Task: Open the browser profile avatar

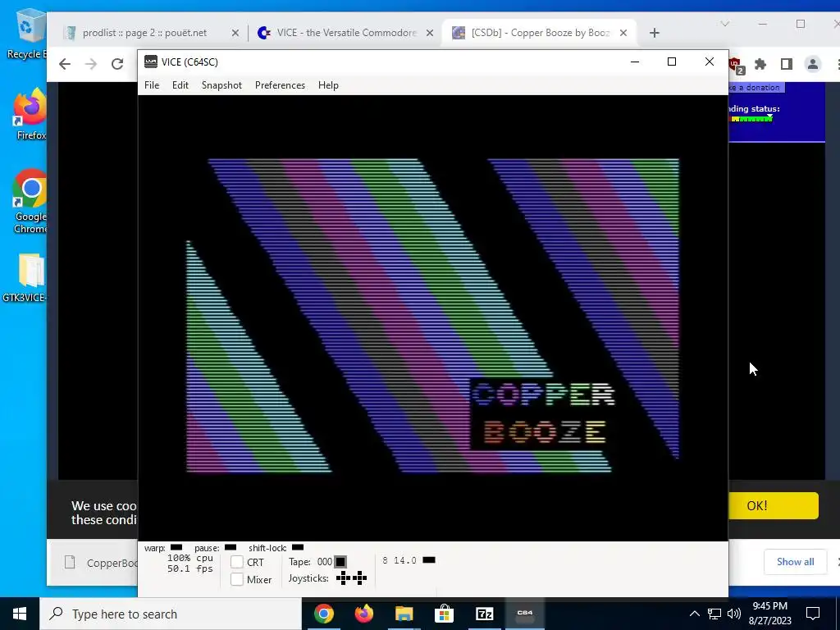Action: click(x=813, y=64)
